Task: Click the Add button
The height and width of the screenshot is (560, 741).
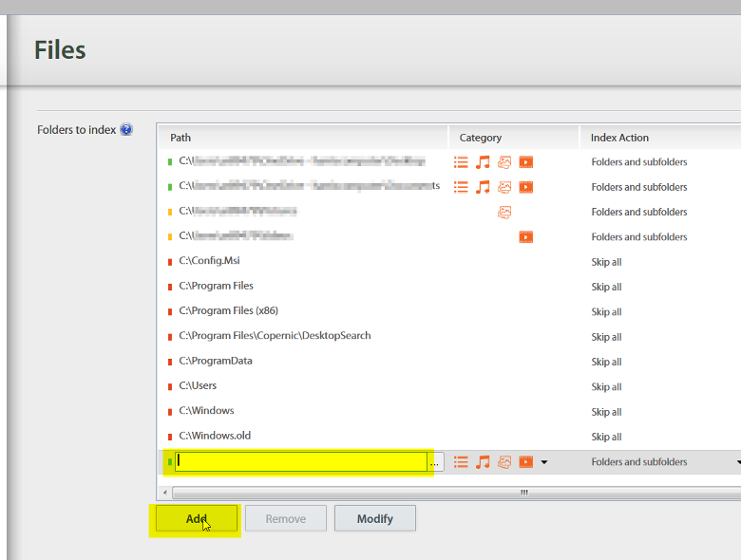Action: coord(196,519)
